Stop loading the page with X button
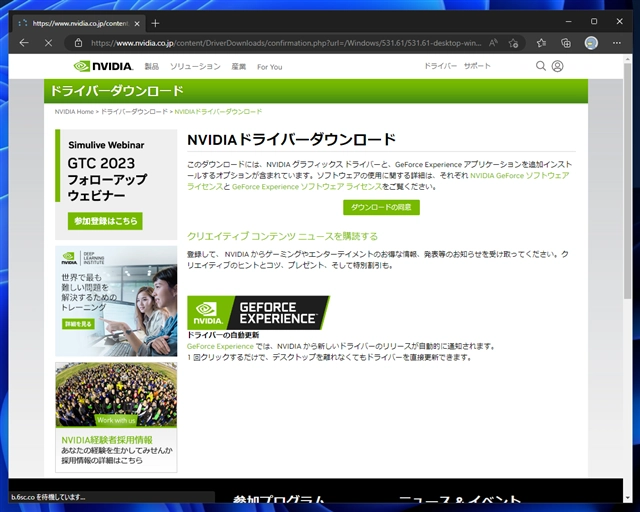 (x=48, y=43)
